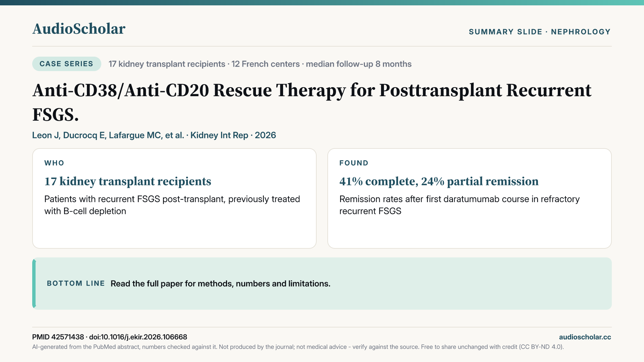This screenshot has width=644, height=362.
Task: Click the PMID 42571438 doi reference
Action: click(110, 337)
